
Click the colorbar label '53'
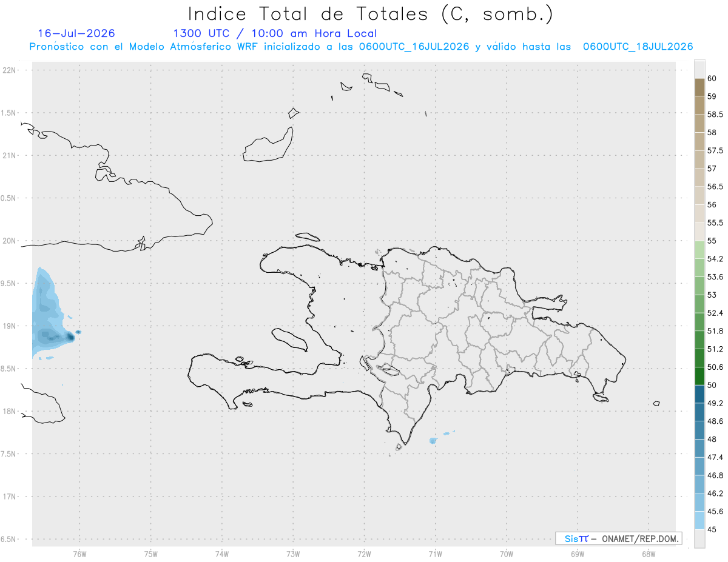click(712, 295)
